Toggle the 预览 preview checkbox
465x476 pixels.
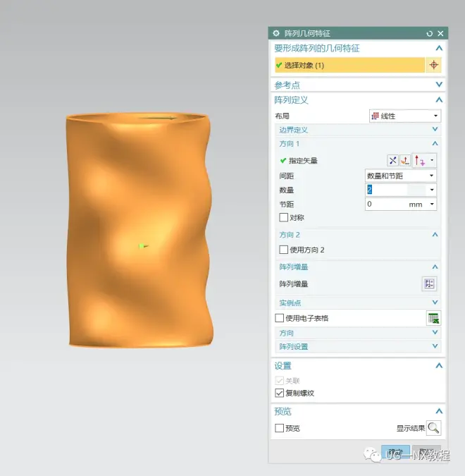[x=280, y=428]
